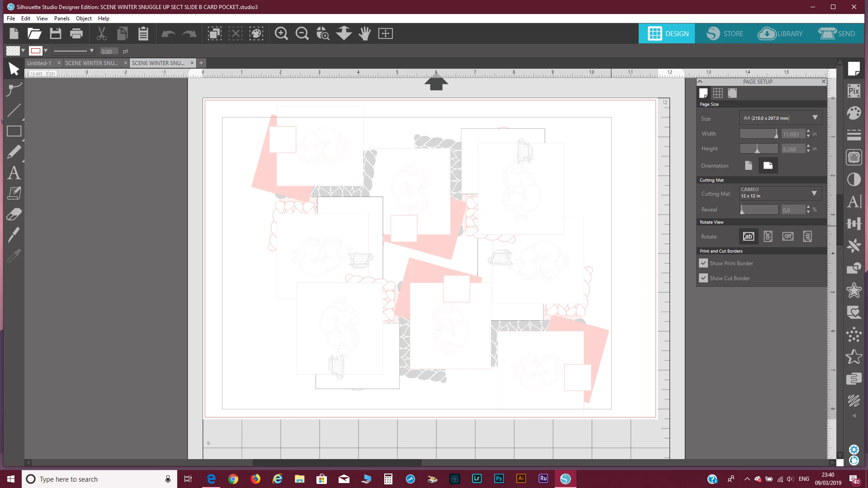Viewport: 868px width, 488px height.
Task: Click the Zoom In magnifier icon
Action: click(281, 33)
